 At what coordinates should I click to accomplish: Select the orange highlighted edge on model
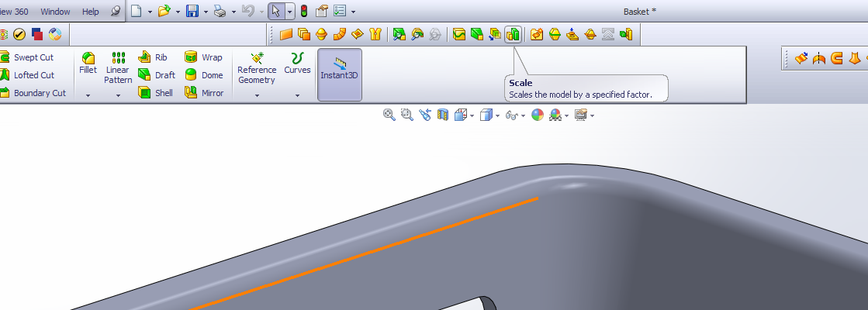tap(365, 253)
